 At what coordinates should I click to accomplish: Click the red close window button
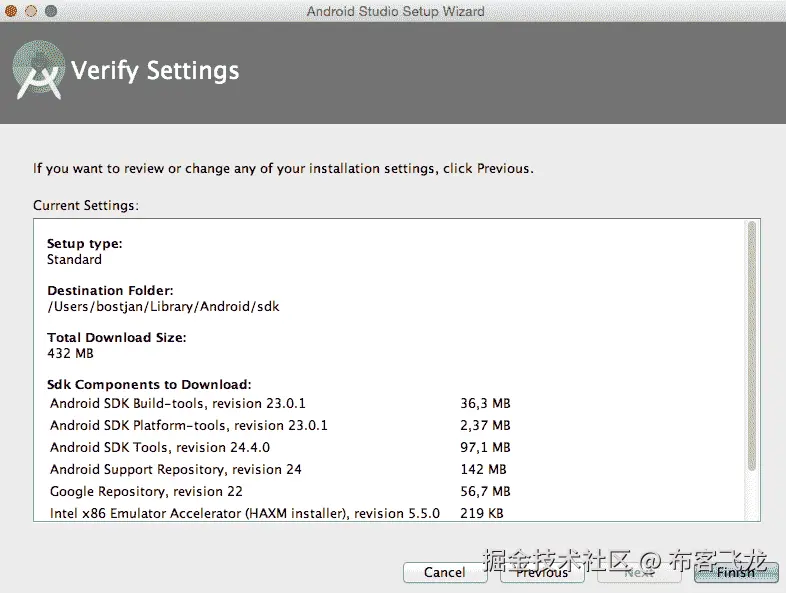[12, 11]
